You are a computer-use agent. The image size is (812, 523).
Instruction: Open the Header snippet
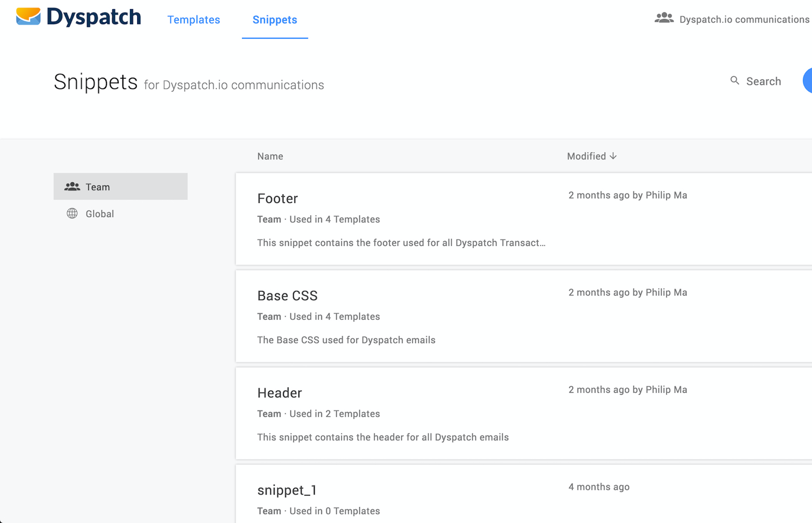(279, 393)
